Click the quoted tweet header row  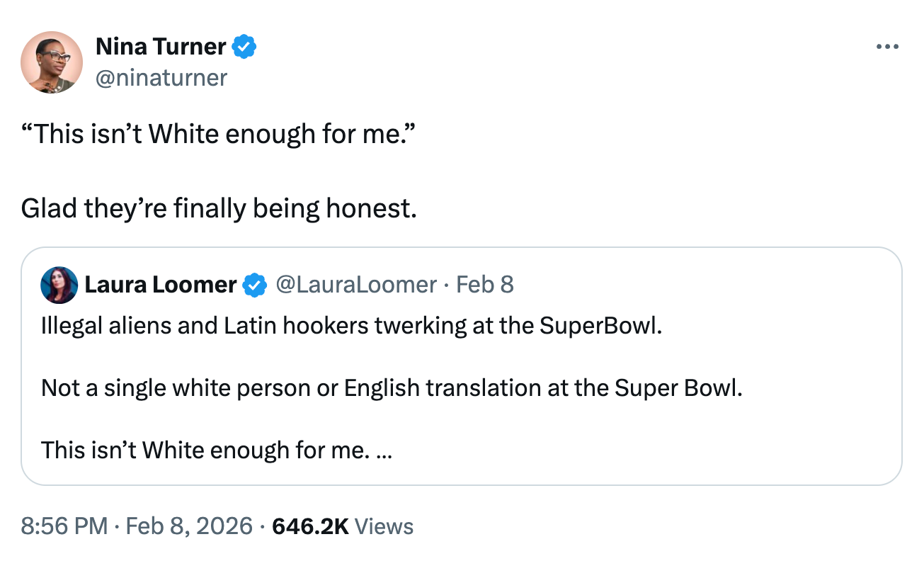pyautogui.click(x=283, y=285)
